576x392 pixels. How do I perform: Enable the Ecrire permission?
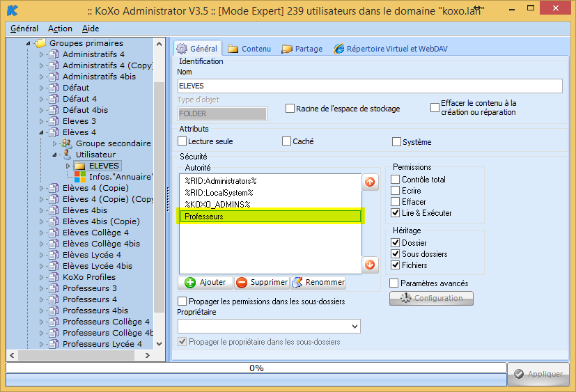pos(396,190)
